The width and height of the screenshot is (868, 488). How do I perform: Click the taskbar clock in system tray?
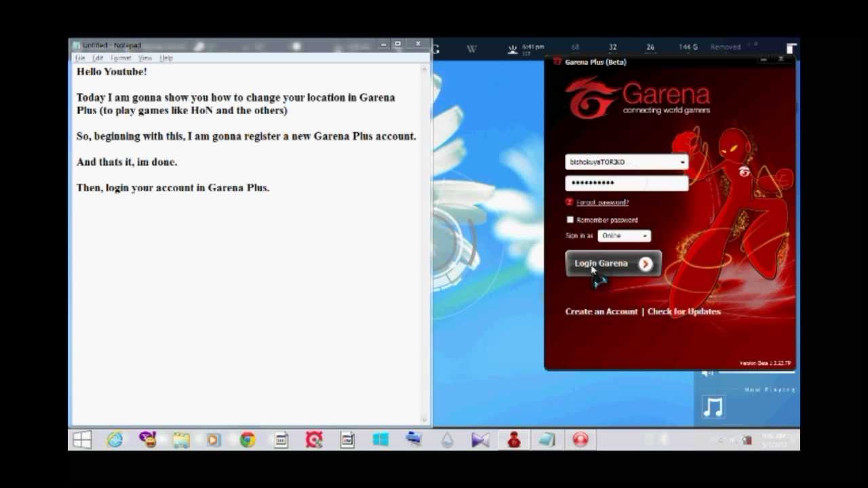click(x=774, y=441)
